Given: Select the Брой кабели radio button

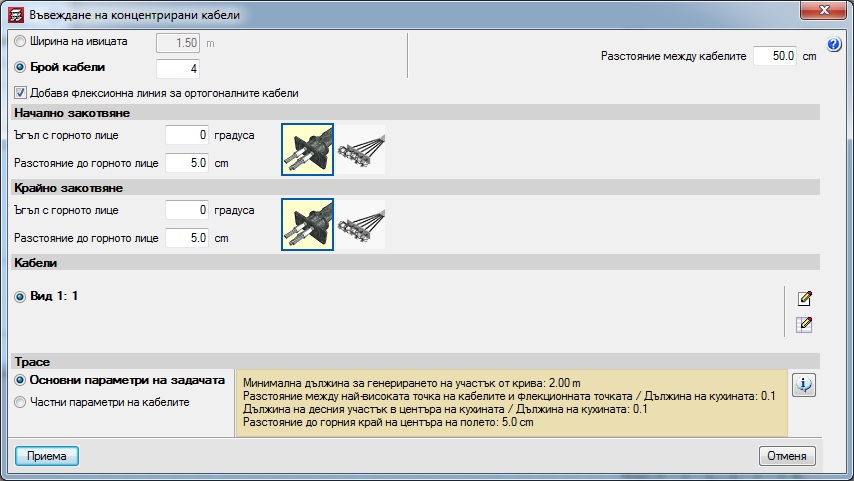Looking at the screenshot, I should point(20,68).
